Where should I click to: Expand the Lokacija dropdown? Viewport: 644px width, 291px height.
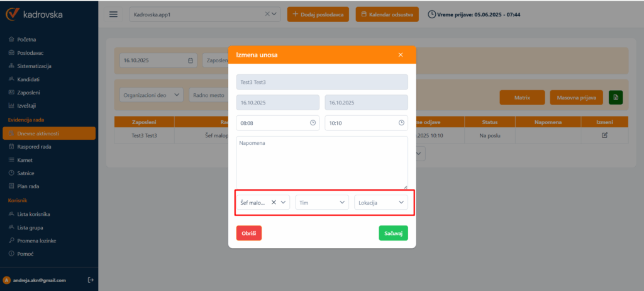click(x=401, y=202)
